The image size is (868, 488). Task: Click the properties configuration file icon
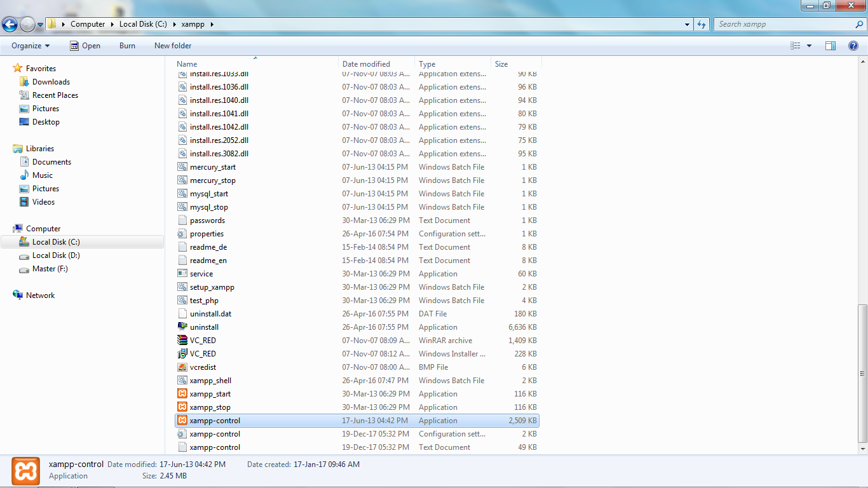(182, 234)
